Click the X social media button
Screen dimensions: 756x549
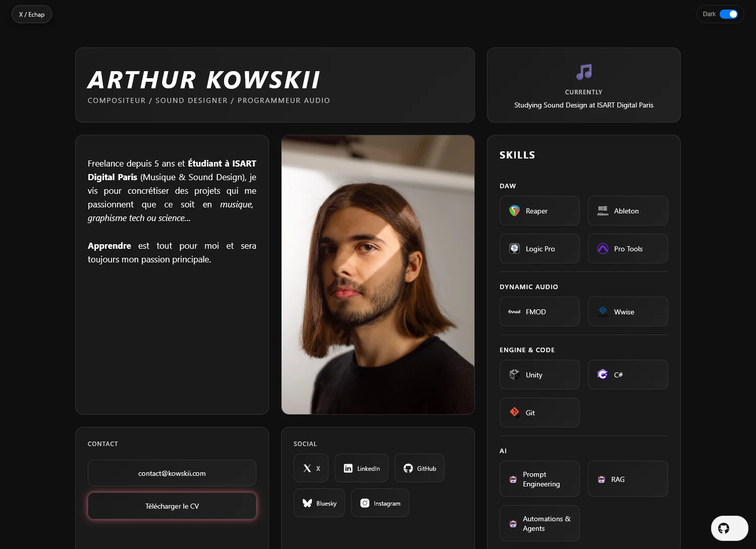(x=311, y=468)
